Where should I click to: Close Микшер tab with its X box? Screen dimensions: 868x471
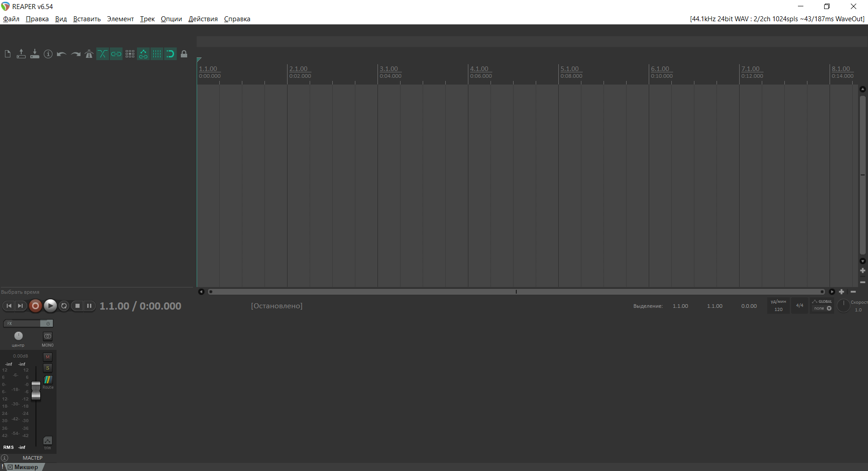coord(10,467)
